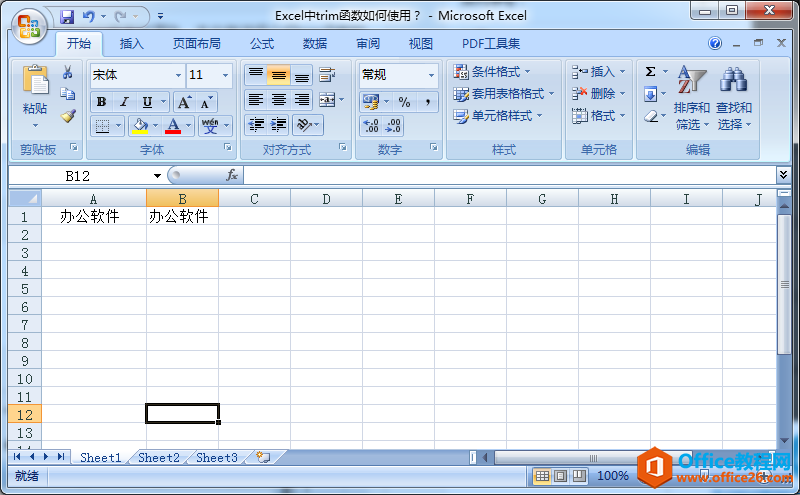Click the Office button orb
800x495 pixels.
click(x=29, y=26)
